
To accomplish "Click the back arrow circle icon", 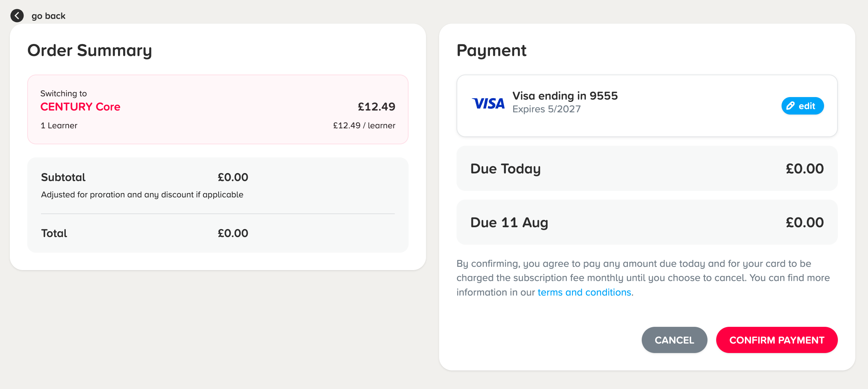I will point(17,16).
